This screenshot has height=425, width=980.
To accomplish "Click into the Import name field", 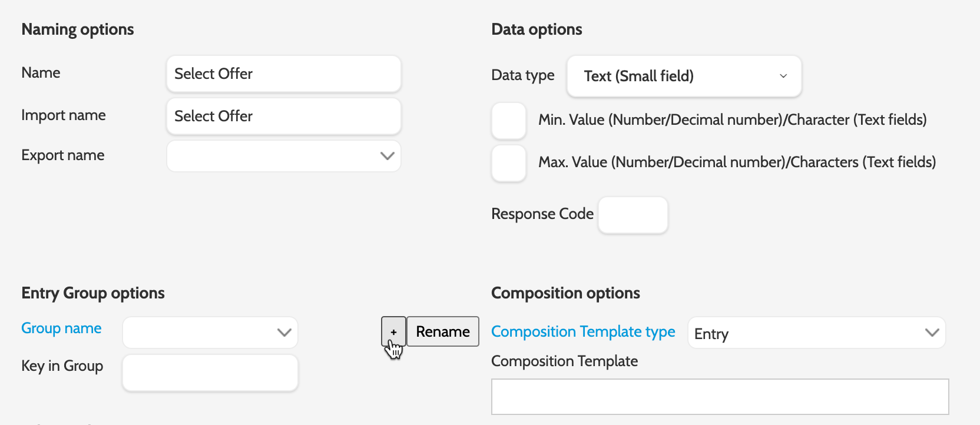I will [283, 116].
